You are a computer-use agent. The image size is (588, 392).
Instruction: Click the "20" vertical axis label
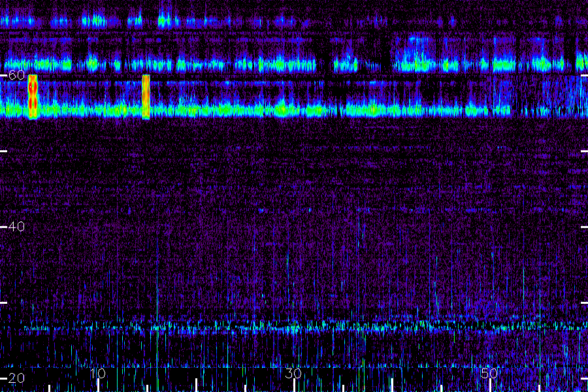[17, 378]
